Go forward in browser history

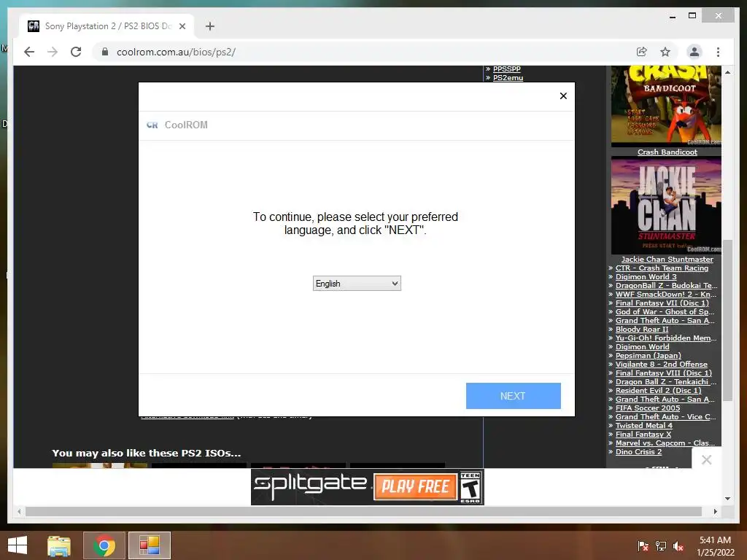click(x=53, y=52)
